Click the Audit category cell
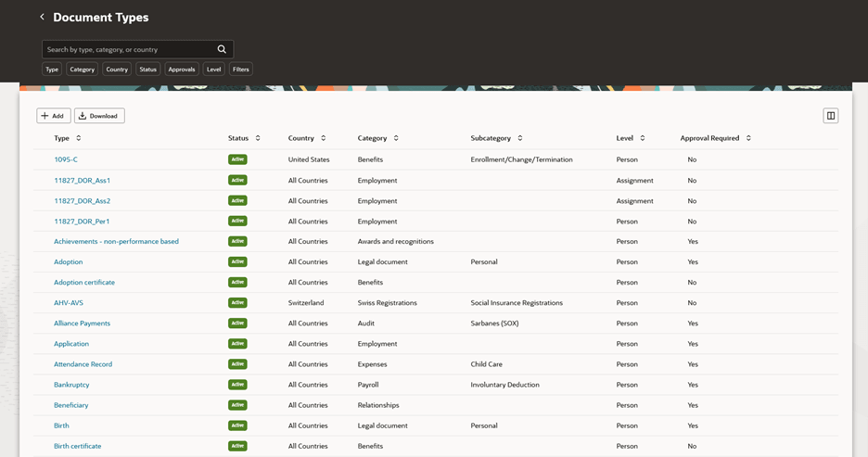The height and width of the screenshot is (457, 868). (x=366, y=324)
